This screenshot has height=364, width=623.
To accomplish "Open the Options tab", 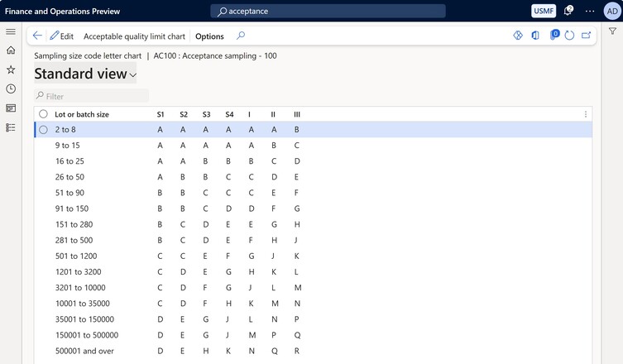I will coord(209,36).
